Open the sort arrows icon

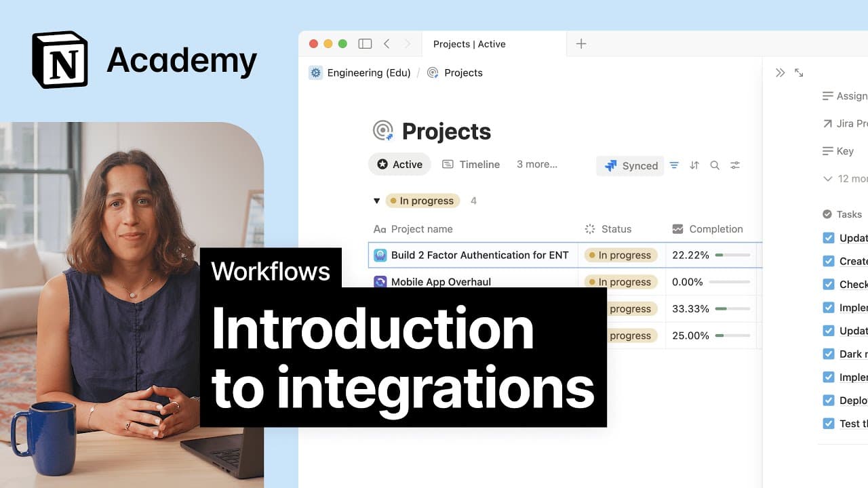(x=694, y=165)
